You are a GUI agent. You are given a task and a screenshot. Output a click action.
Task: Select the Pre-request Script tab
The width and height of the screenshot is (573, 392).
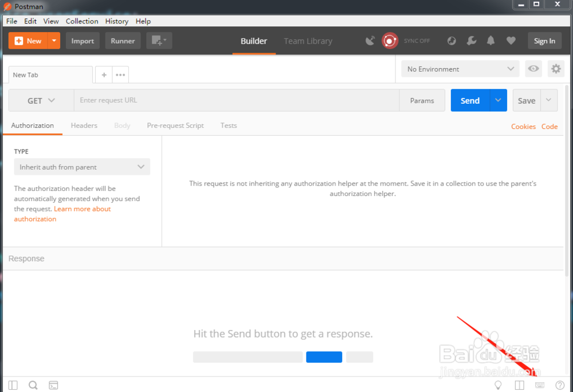point(175,126)
